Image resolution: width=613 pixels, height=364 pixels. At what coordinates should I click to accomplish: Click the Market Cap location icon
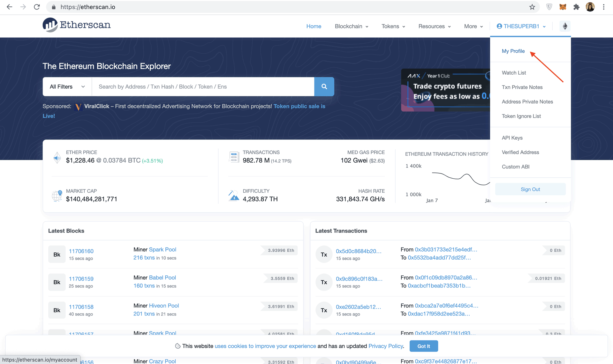tap(57, 195)
